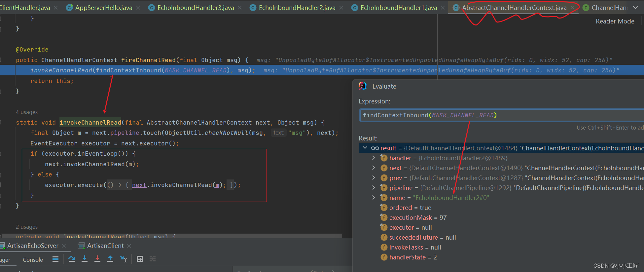This screenshot has width=644, height=272.
Task: Close the EchoInboundHandler2.java tab
Action: click(x=341, y=8)
